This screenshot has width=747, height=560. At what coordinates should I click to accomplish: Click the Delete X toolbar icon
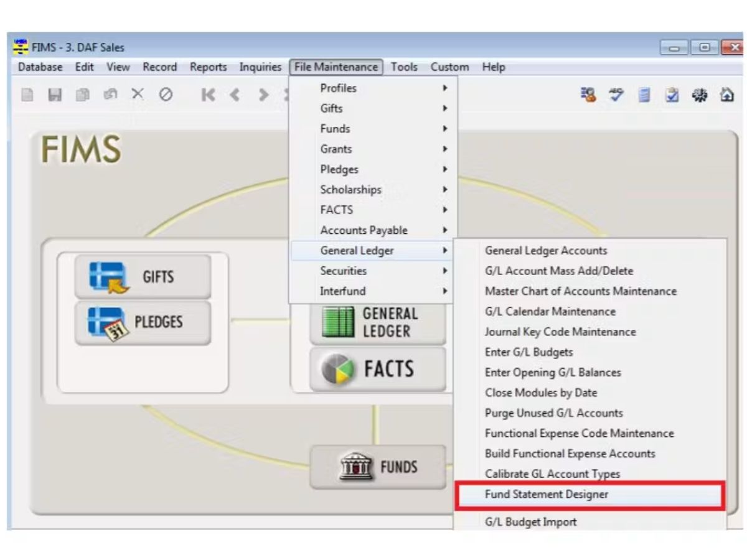(138, 95)
